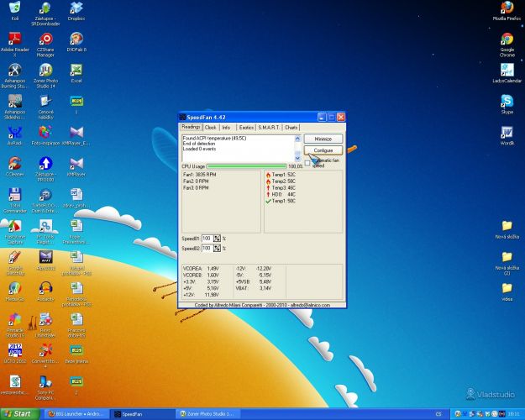Open Adobe Reader X desktop icon
525x420 pixels.
click(x=15, y=45)
